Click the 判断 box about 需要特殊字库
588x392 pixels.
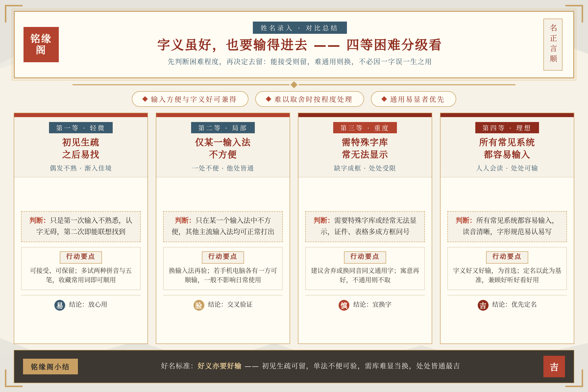pyautogui.click(x=365, y=226)
